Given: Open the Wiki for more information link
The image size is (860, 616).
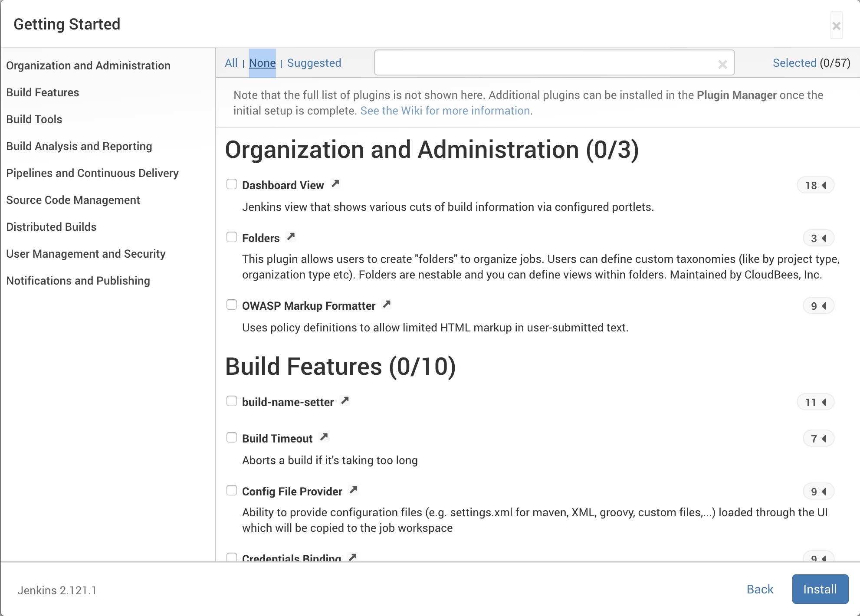Looking at the screenshot, I should click(445, 111).
